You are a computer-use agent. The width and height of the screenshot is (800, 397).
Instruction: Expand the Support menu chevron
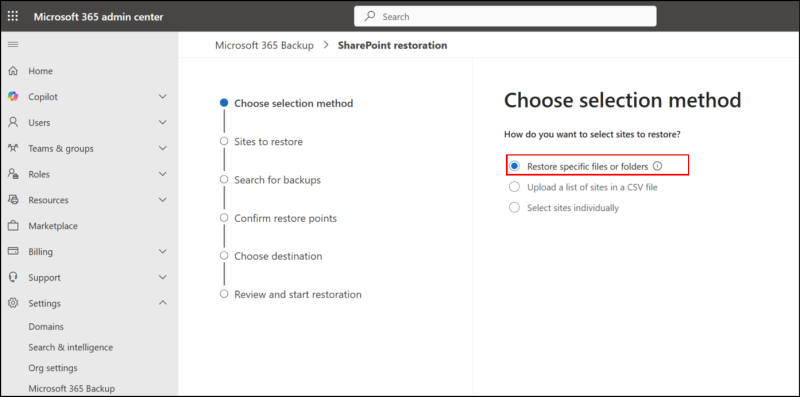(163, 278)
